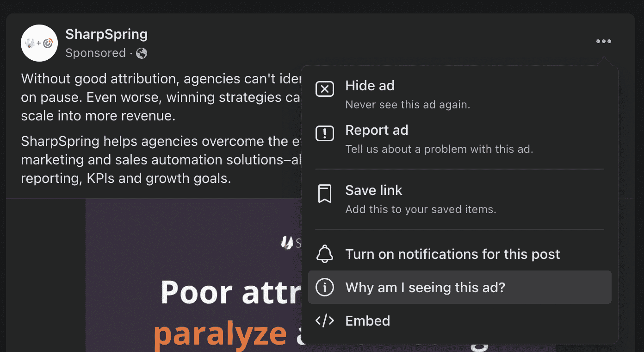Viewport: 644px width, 352px height.
Task: Click the Report ad exclamation icon
Action: [325, 133]
